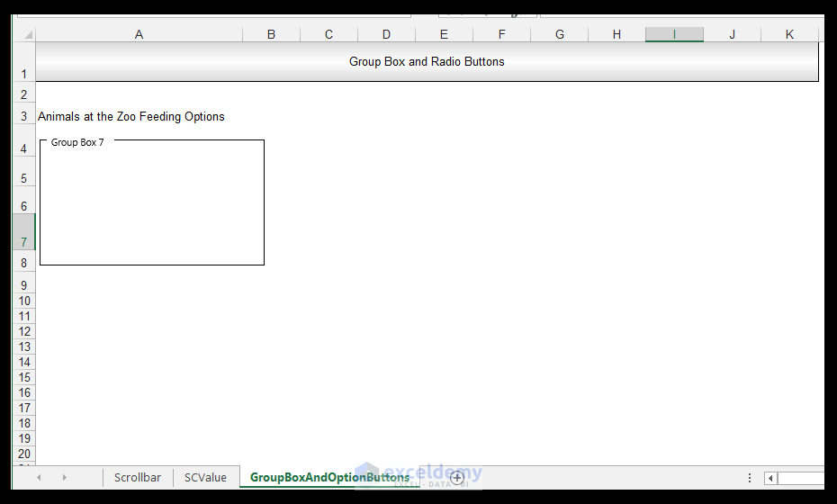Screen dimensions: 837x504
Task: Select row 4 header
Action: 23,141
